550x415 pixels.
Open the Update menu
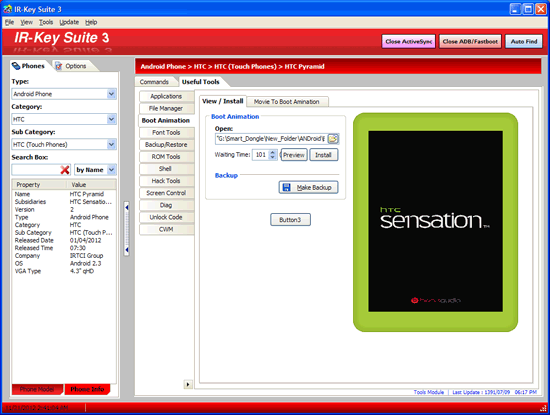[69, 22]
